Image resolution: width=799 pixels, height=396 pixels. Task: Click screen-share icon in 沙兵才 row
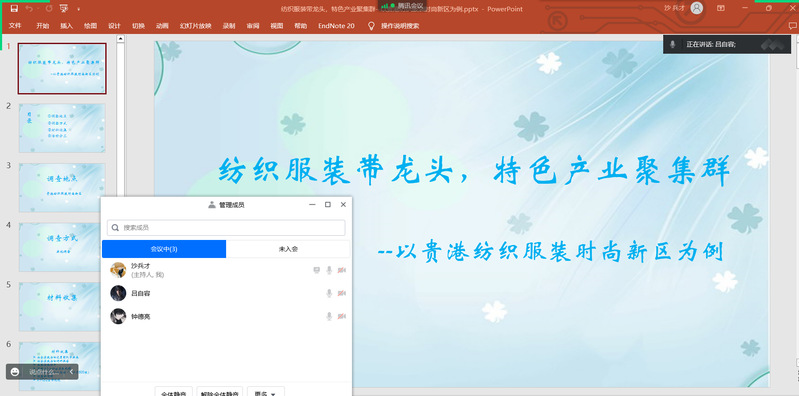316,270
